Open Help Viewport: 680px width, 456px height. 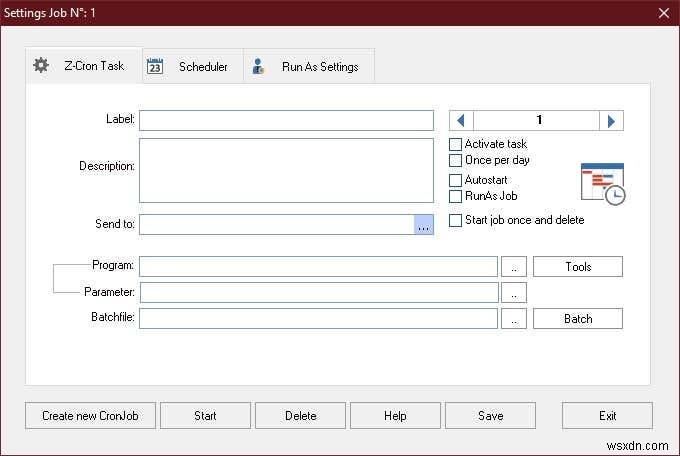pos(395,416)
